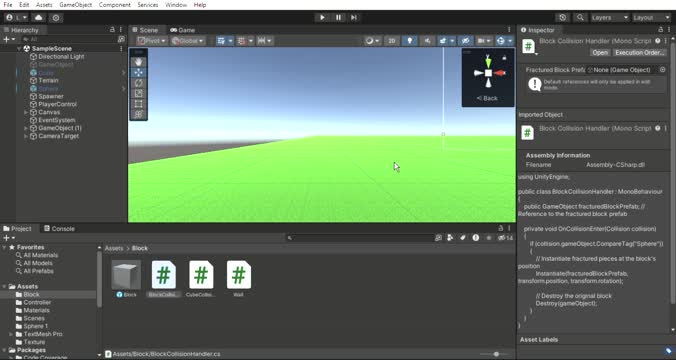676x360 pixels.
Task: Switch to the Game tab
Action: click(x=182, y=30)
